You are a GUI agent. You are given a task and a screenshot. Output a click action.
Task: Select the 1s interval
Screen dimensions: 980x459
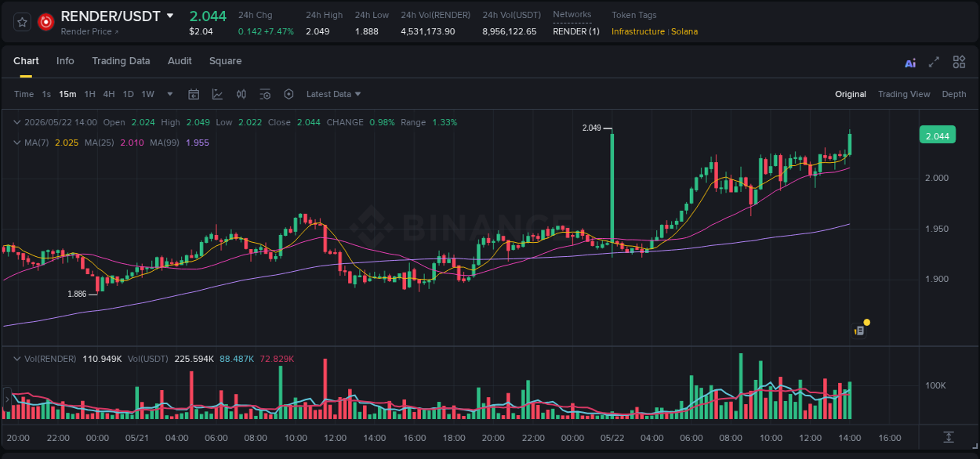[x=46, y=94]
